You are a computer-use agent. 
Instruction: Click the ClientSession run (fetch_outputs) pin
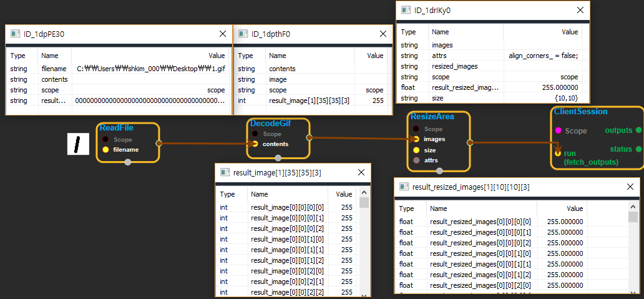pos(557,153)
